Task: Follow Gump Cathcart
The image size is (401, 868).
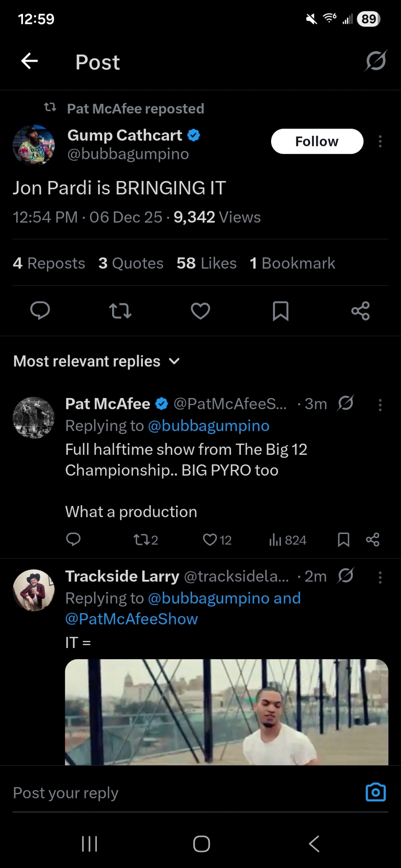Action: click(317, 141)
